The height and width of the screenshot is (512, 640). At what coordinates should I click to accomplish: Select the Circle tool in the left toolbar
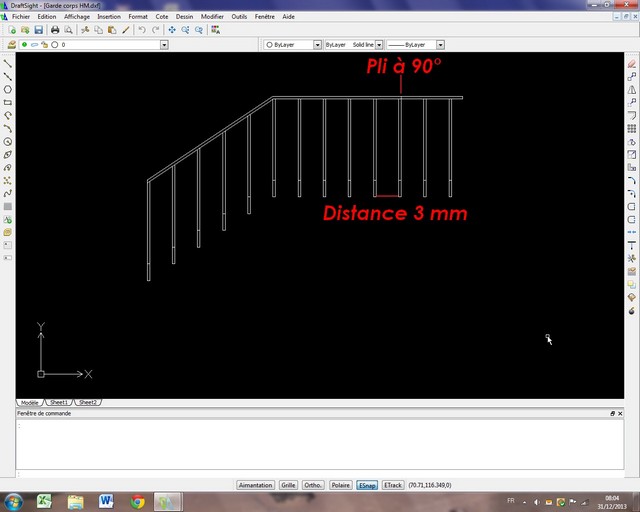(x=8, y=89)
